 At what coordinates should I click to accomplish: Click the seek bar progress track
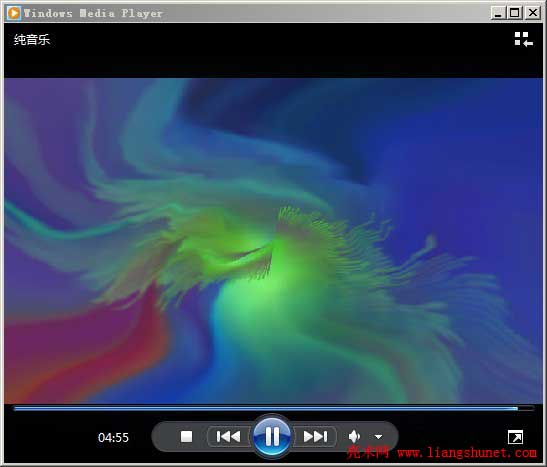[274, 408]
